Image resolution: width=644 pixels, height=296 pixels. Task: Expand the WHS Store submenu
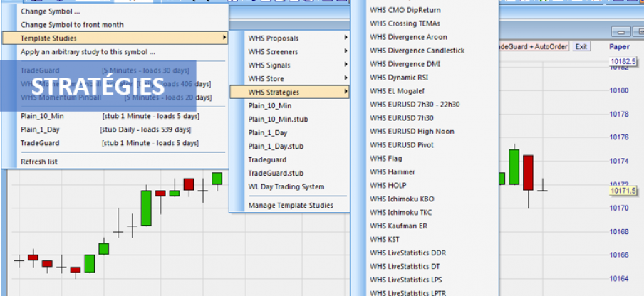pyautogui.click(x=289, y=79)
